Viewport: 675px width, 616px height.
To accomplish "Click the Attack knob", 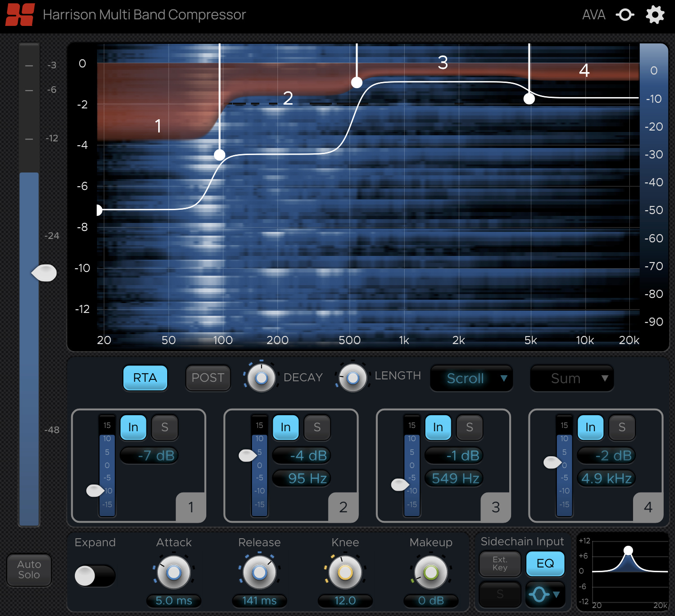I will pyautogui.click(x=174, y=573).
